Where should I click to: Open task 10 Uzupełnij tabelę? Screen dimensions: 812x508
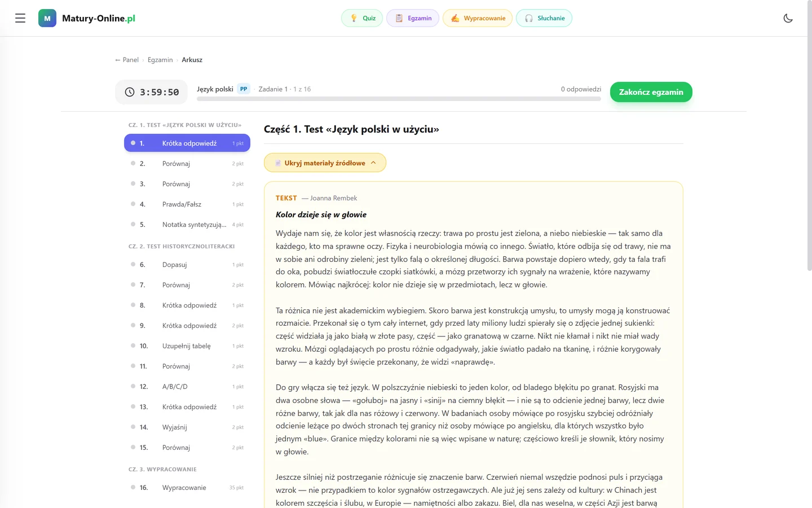pyautogui.click(x=187, y=345)
